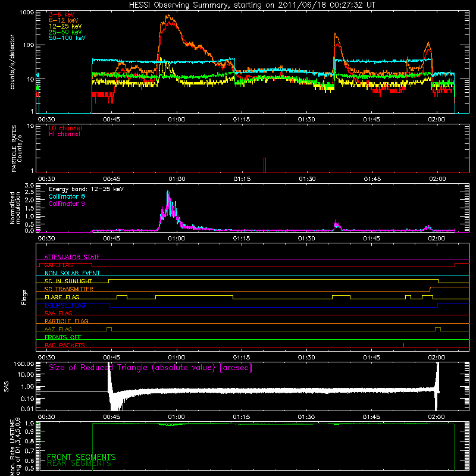Viewport: 476px width, 476px height.
Task: Click the ECLIPSE_FLAG label
Action: tap(65, 305)
